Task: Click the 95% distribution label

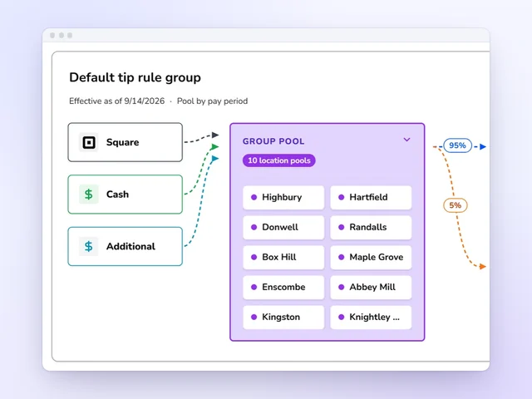Action: coord(457,145)
